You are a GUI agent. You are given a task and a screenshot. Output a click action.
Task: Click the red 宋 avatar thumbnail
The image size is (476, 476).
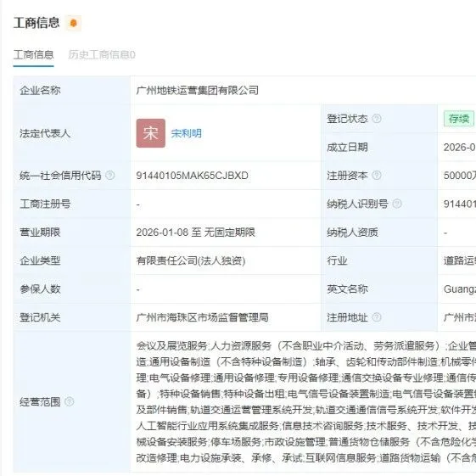click(x=150, y=133)
